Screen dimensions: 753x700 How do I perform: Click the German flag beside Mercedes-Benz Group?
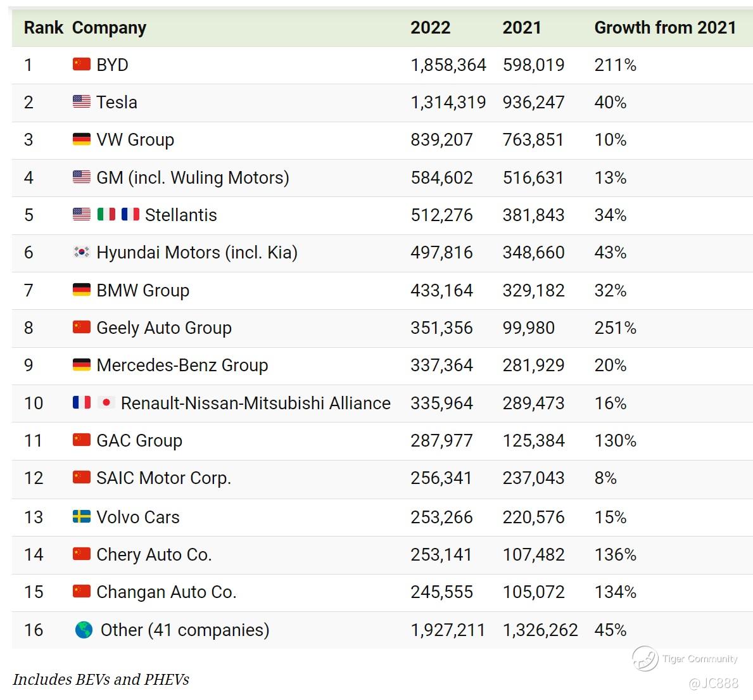pos(81,365)
